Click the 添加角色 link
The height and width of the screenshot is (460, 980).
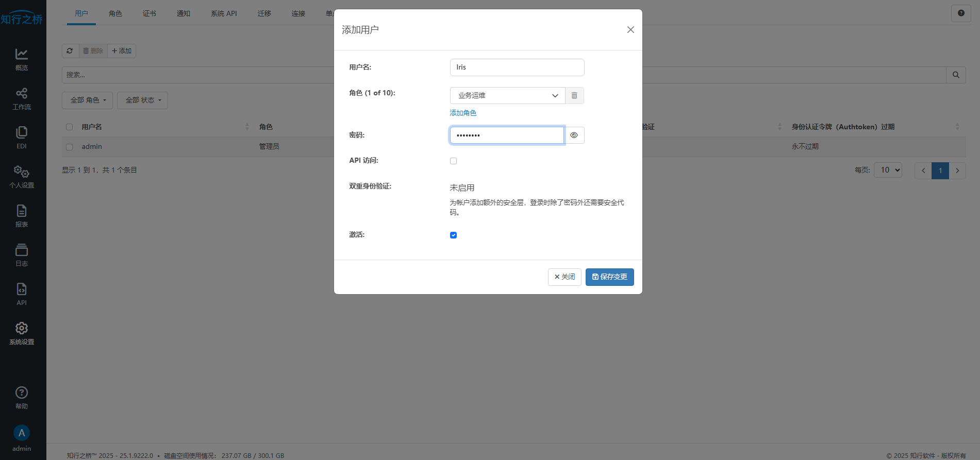[463, 113]
